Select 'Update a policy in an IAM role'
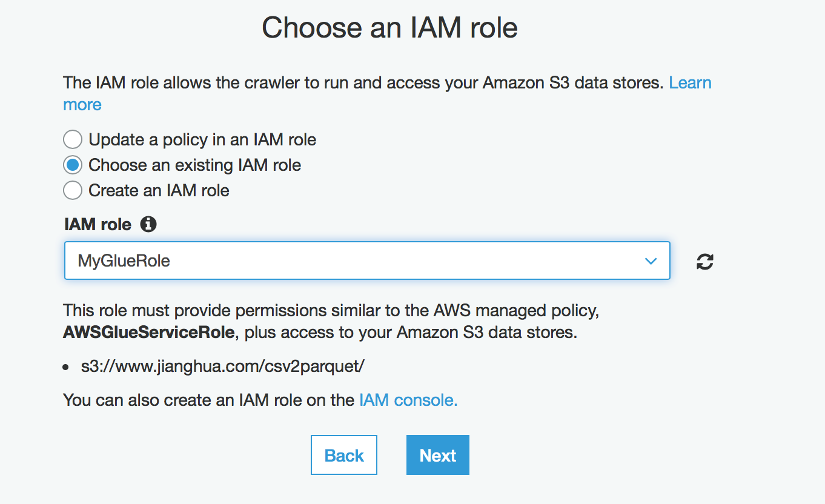This screenshot has height=504, width=825. pyautogui.click(x=73, y=140)
